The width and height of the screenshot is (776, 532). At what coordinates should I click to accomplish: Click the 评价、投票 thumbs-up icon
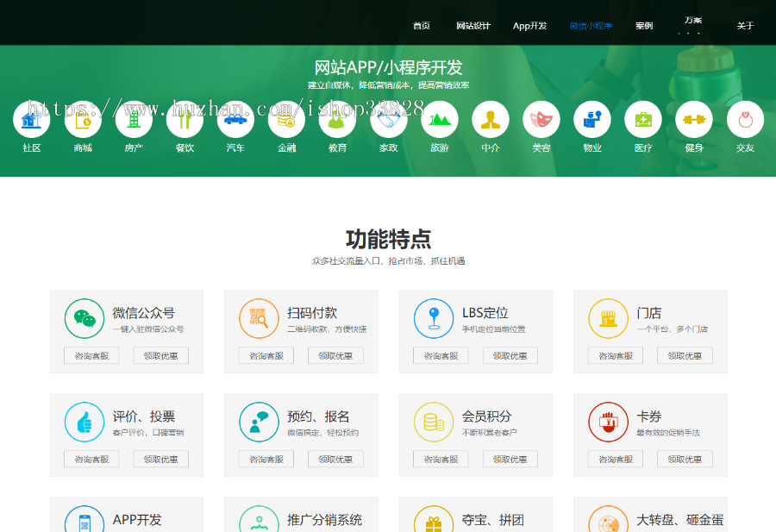coord(84,422)
